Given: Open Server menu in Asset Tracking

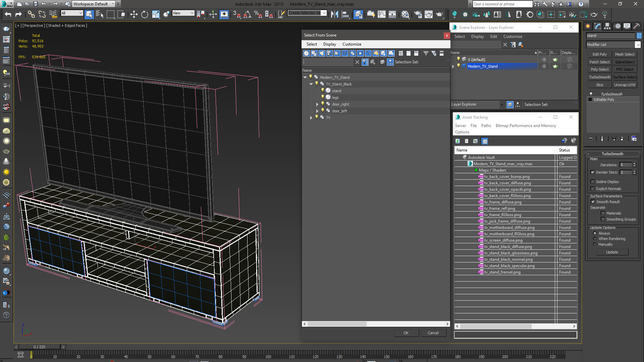Looking at the screenshot, I should (x=460, y=126).
